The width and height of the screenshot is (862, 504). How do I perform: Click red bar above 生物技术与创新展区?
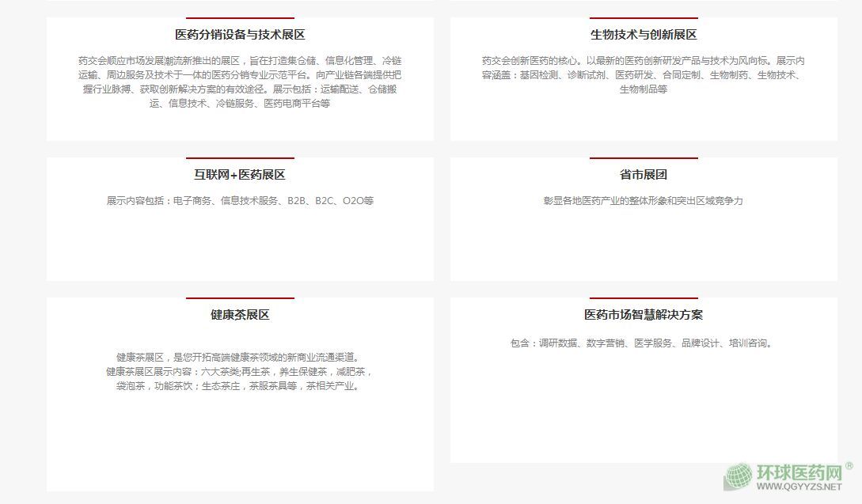tap(644, 17)
